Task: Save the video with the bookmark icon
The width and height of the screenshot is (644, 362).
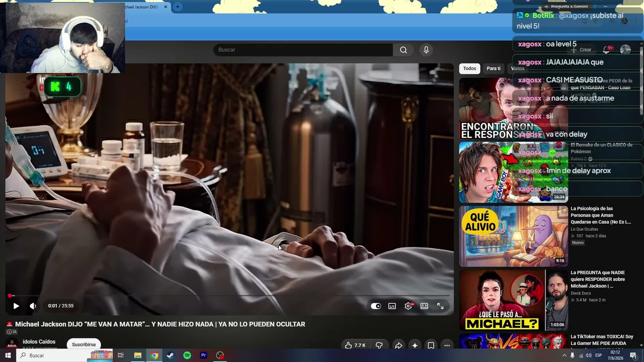Action: click(x=431, y=345)
